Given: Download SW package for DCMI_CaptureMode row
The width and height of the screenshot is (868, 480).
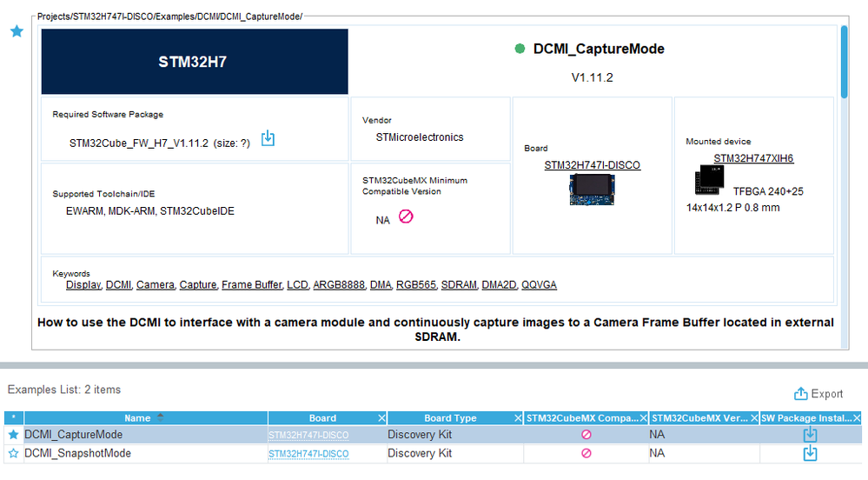Looking at the screenshot, I should click(x=810, y=434).
